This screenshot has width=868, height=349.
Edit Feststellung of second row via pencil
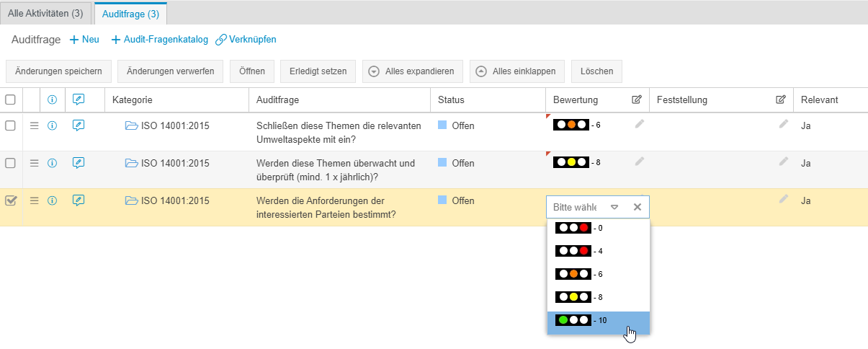click(784, 162)
